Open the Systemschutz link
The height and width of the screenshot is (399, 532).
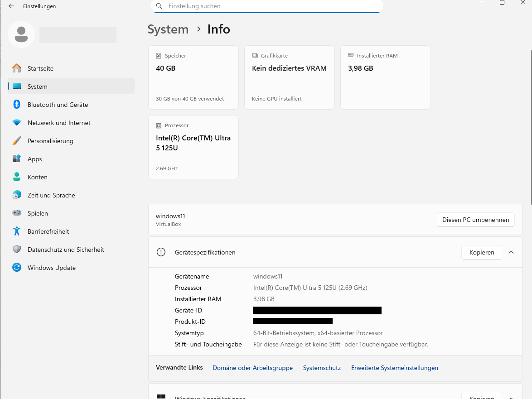(x=322, y=368)
